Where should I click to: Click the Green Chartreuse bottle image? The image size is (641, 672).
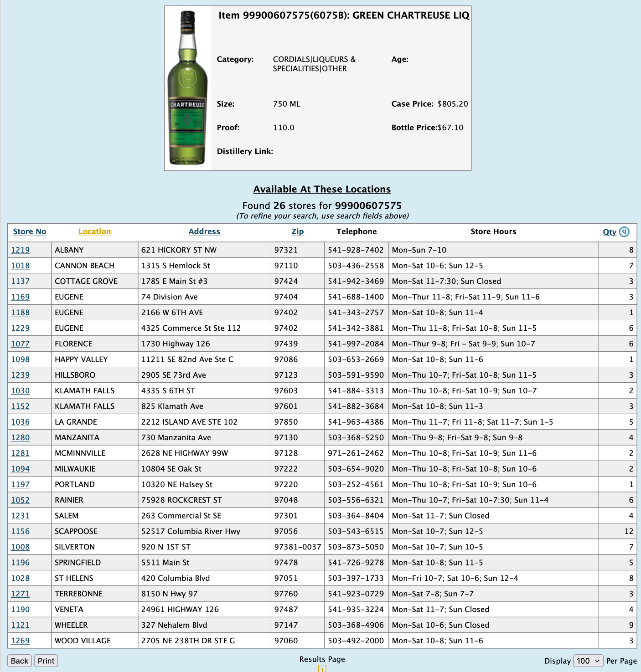point(188,88)
